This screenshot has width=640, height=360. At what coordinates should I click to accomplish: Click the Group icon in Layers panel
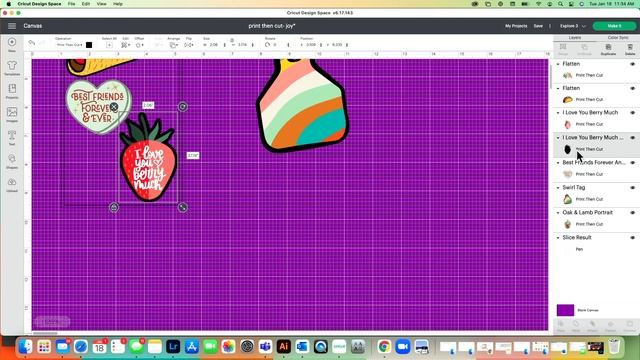(563, 49)
